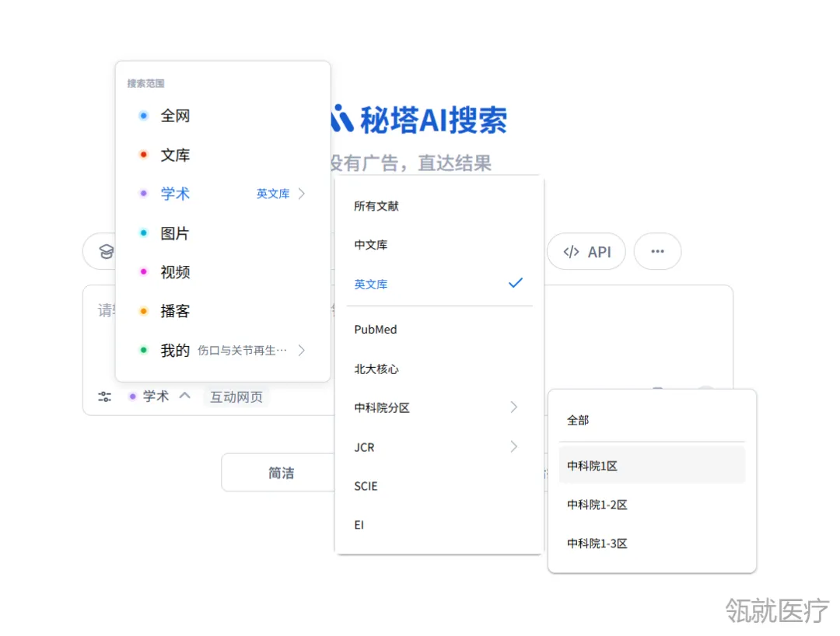Click cyan dot icon beside 图片
This screenshot has width=840, height=636.
144,233
